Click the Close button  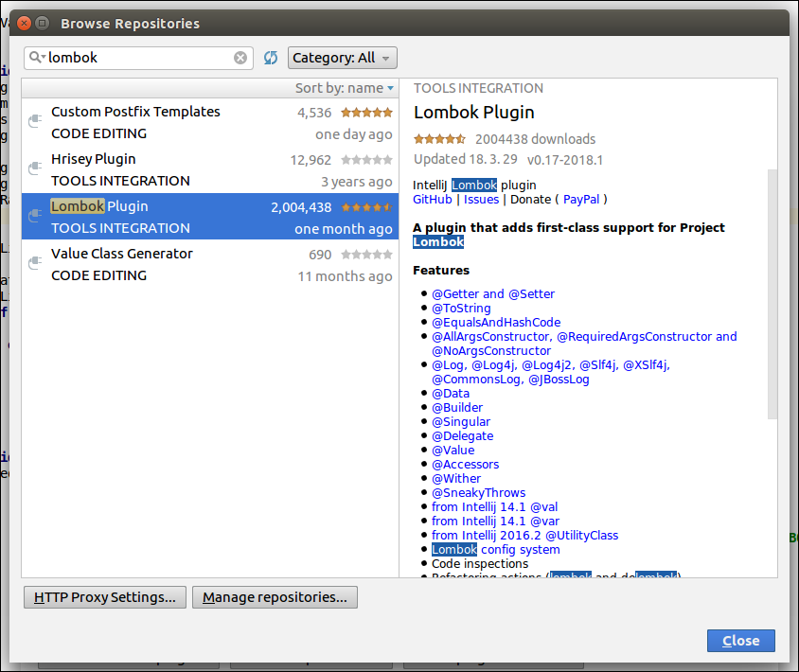[741, 641]
